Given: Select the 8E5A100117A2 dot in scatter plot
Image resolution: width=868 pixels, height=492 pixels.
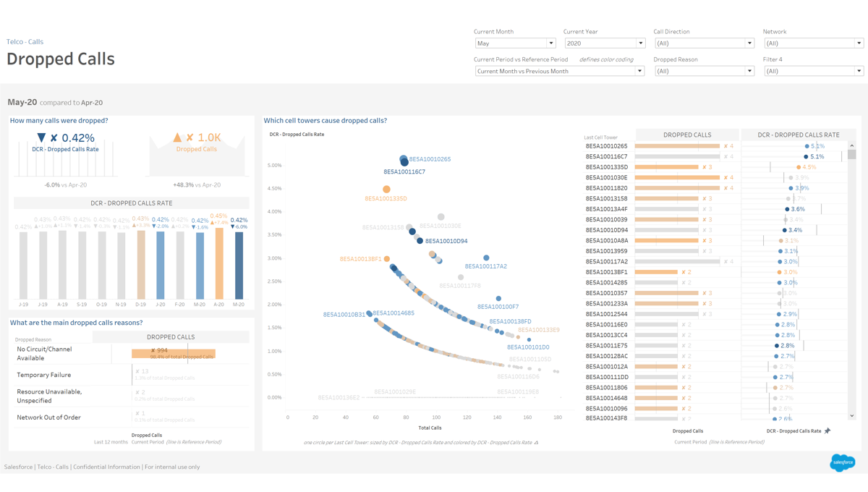Looking at the screenshot, I should [486, 258].
